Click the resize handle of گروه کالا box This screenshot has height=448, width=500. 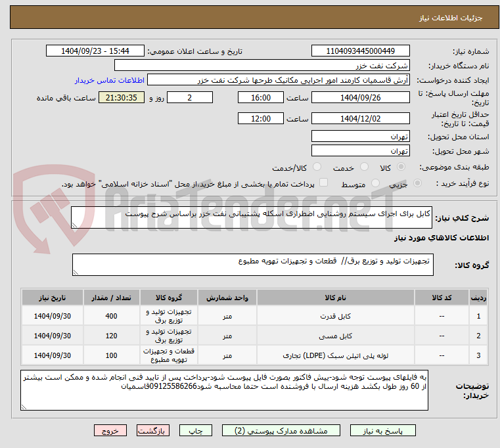[76, 273]
